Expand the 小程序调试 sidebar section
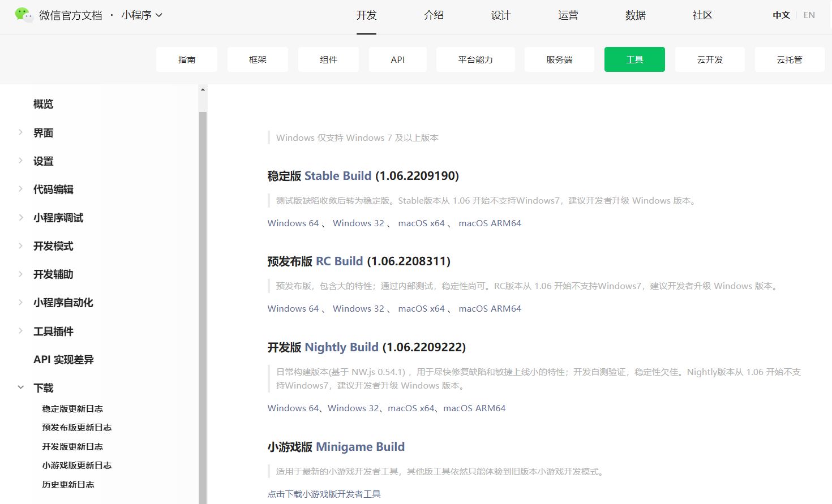The image size is (832, 504). [20, 217]
